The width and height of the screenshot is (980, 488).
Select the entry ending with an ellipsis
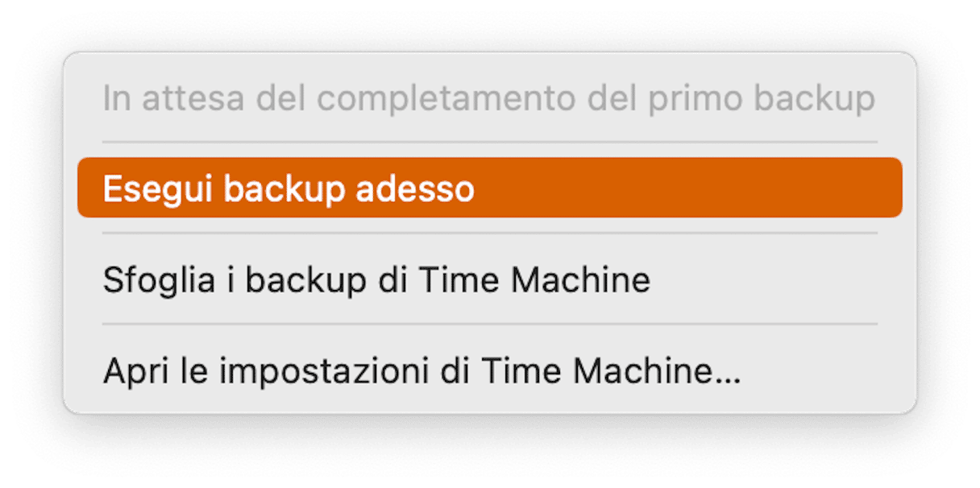489,371
